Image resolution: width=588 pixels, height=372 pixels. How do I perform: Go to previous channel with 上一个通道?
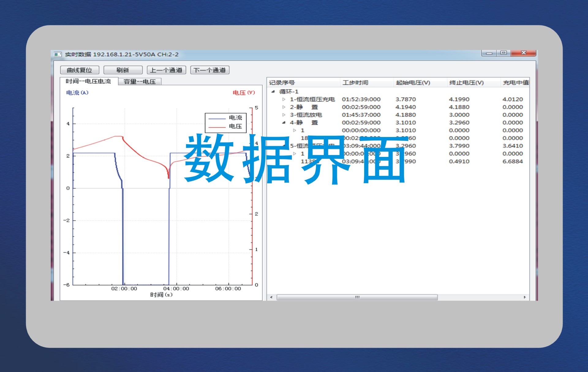(166, 70)
